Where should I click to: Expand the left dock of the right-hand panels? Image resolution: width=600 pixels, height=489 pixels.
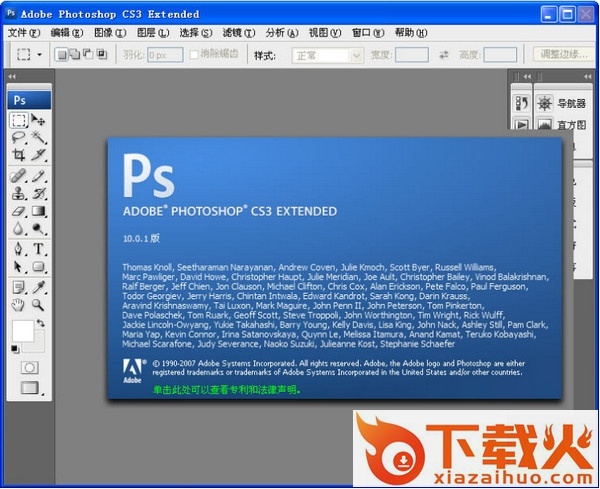tap(527, 76)
